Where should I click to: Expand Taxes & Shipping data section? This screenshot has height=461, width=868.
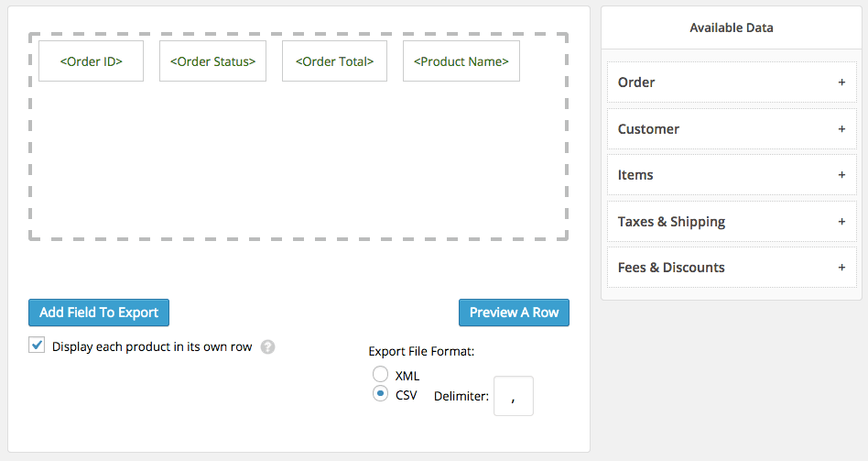click(671, 222)
